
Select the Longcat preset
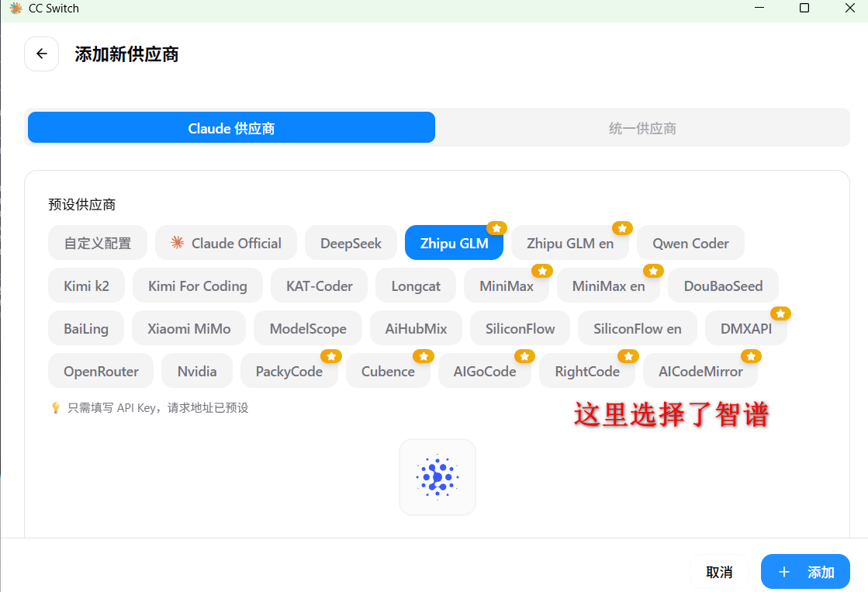coord(416,286)
